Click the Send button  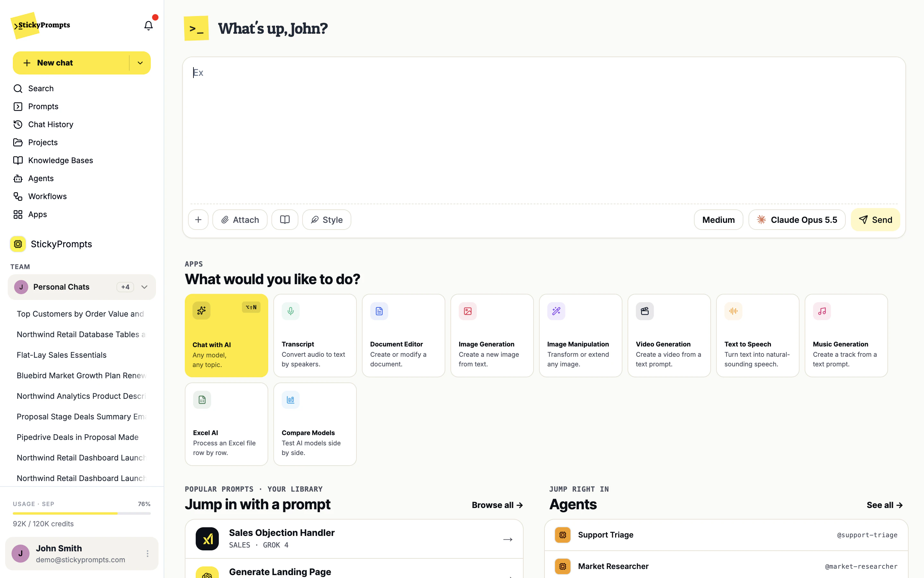point(875,220)
